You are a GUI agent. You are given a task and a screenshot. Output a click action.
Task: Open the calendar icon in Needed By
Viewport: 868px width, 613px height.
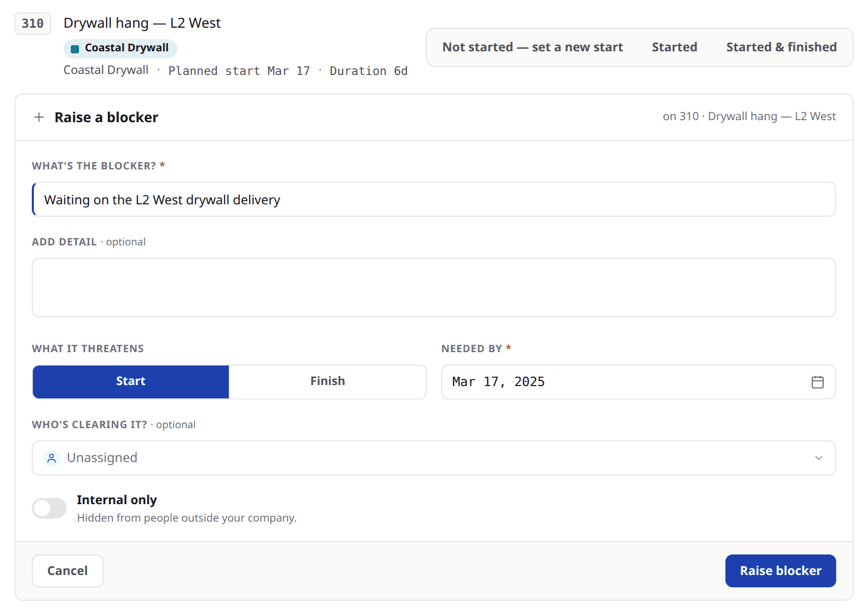818,382
